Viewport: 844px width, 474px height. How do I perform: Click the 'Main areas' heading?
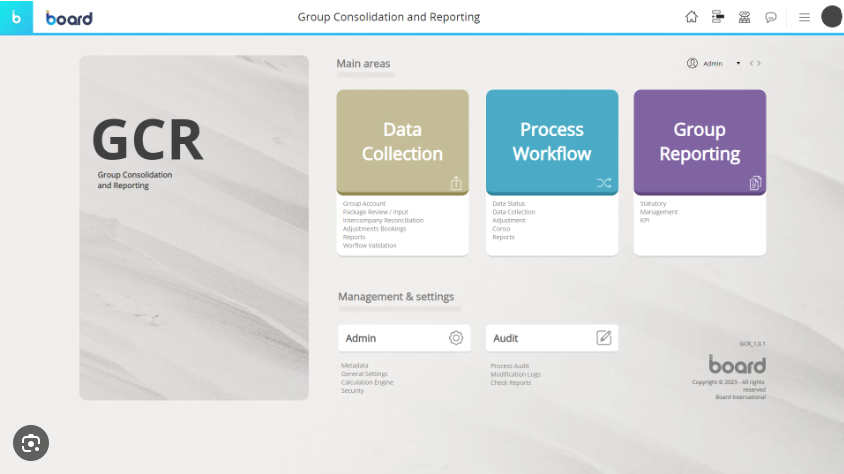click(363, 63)
